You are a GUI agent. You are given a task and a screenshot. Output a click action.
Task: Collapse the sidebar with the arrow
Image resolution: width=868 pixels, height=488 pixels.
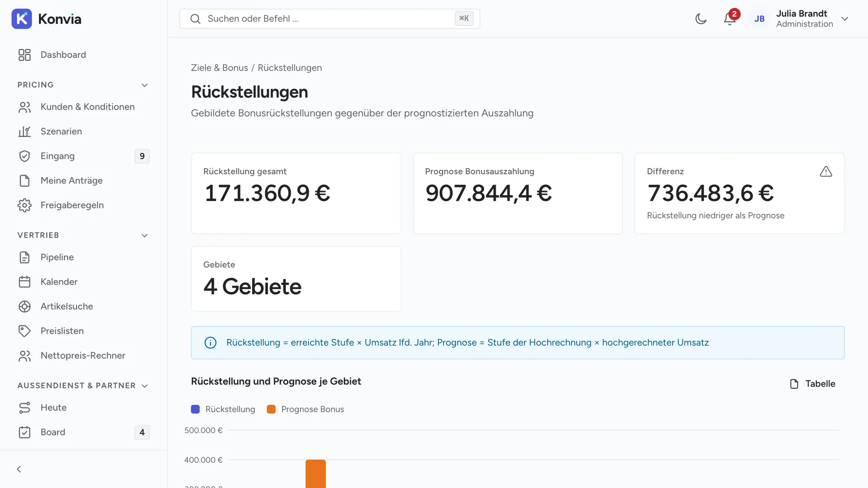tap(19, 469)
